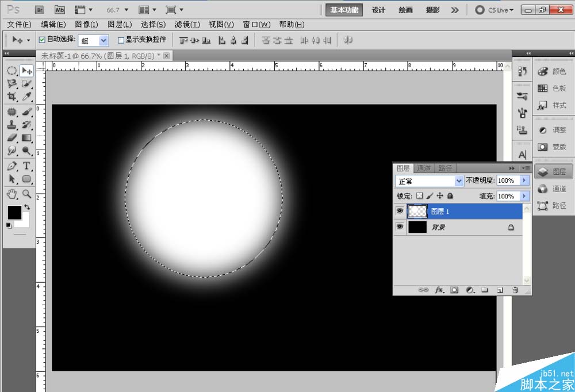This screenshot has height=392, width=575.
Task: Hide 背景 layer with eye icon
Action: (x=400, y=226)
